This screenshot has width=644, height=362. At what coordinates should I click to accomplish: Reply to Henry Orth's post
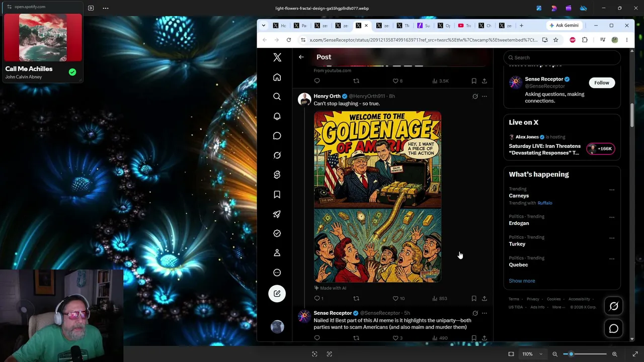click(317, 299)
